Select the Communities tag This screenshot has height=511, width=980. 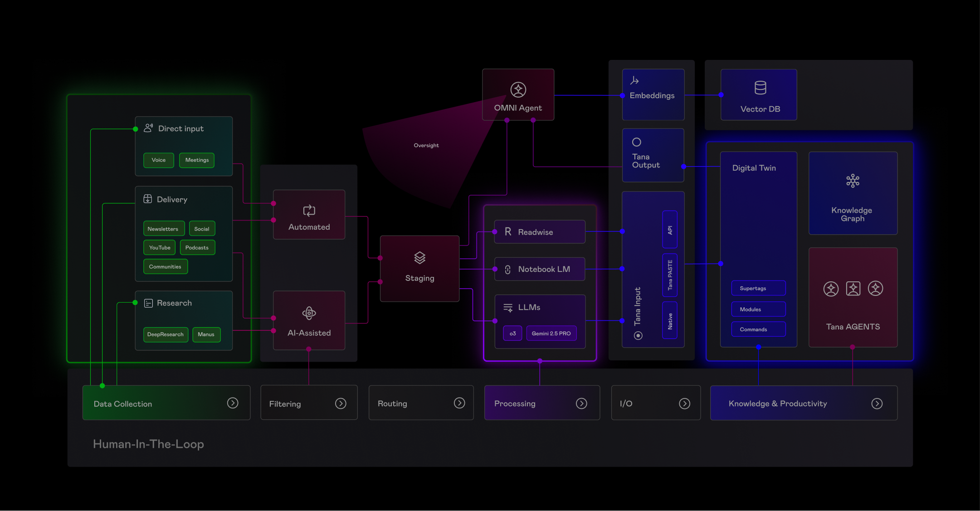coord(166,266)
